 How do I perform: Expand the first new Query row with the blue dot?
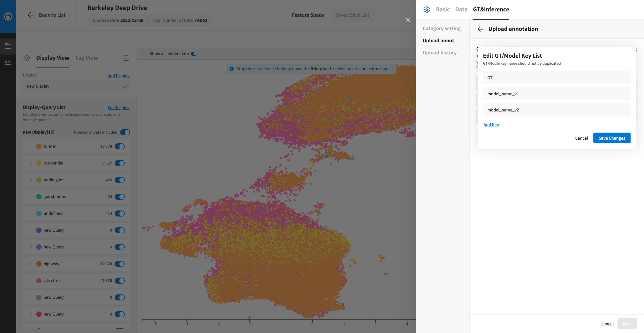point(31,230)
